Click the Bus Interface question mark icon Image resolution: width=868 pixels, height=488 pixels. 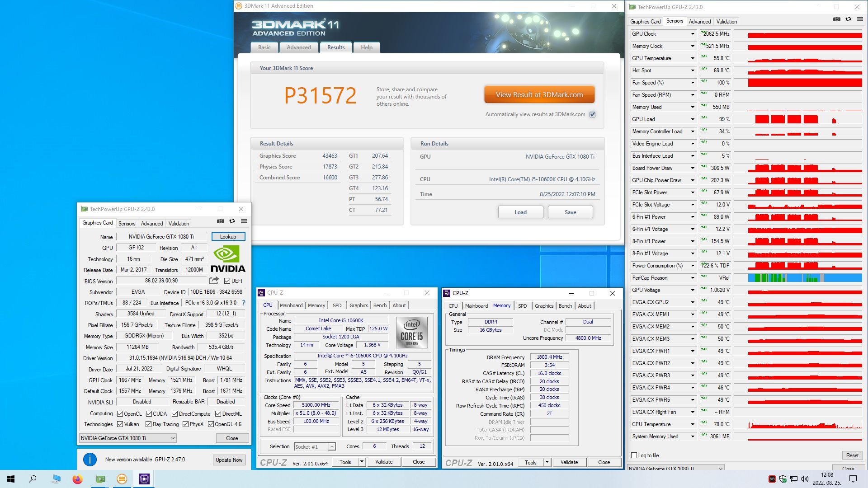[x=244, y=303]
